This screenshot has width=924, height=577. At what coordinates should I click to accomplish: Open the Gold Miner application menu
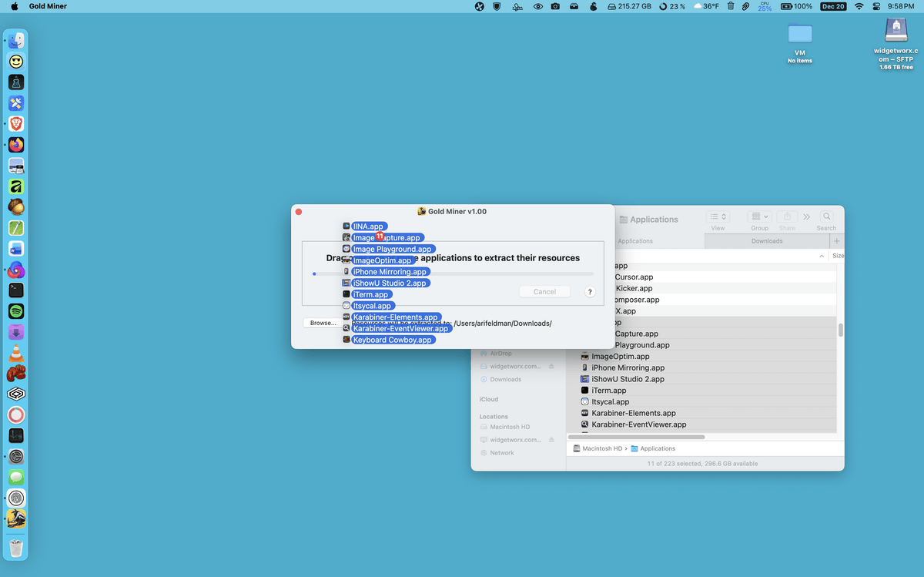[x=48, y=6]
